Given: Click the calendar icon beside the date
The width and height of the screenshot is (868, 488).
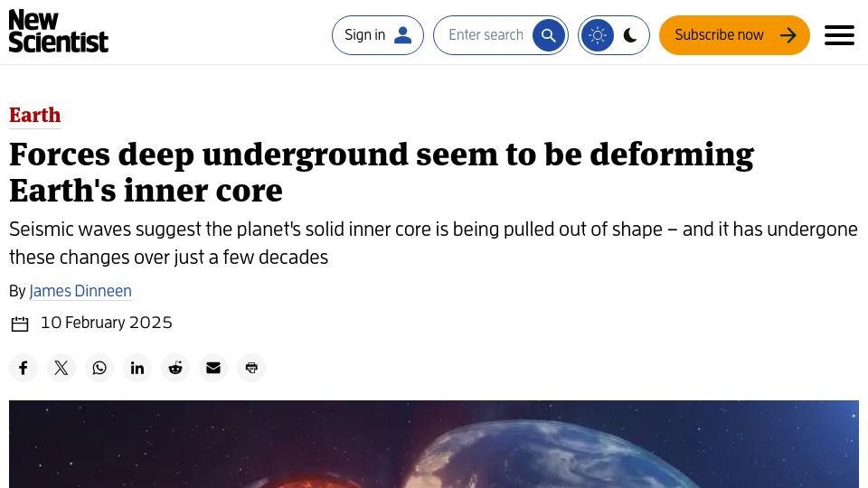Looking at the screenshot, I should pos(20,324).
